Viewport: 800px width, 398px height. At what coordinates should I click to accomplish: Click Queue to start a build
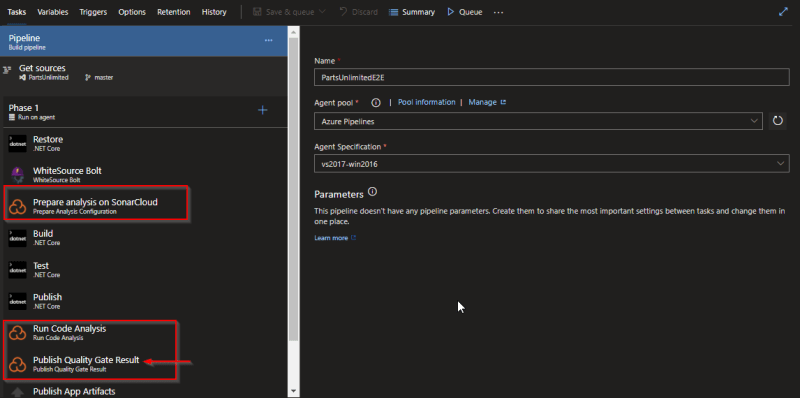[464, 12]
